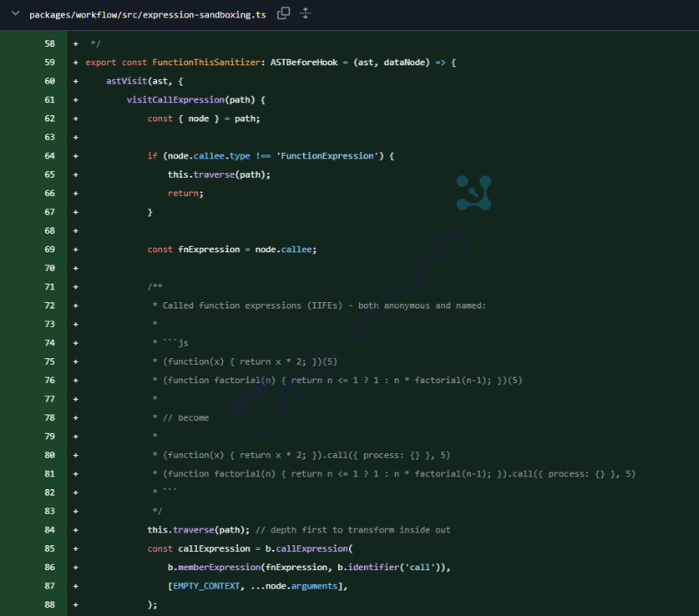Copy the file path to clipboard
The width and height of the screenshot is (699, 616).
pyautogui.click(x=283, y=13)
